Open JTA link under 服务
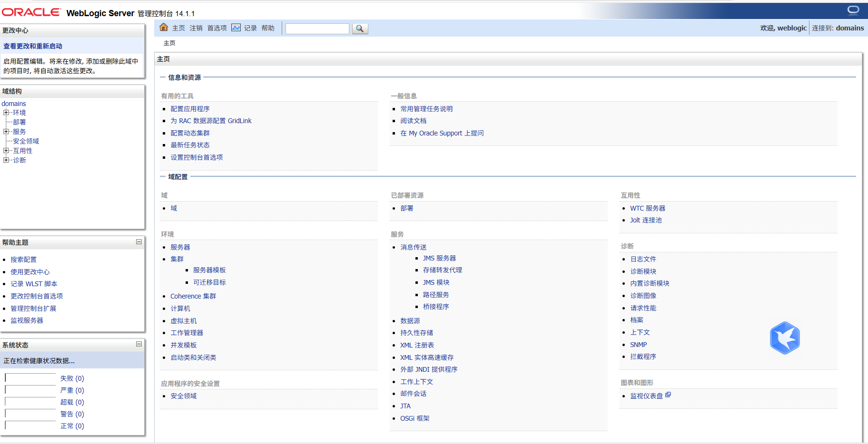Screen dimensions: 868x444 pyautogui.click(x=405, y=406)
